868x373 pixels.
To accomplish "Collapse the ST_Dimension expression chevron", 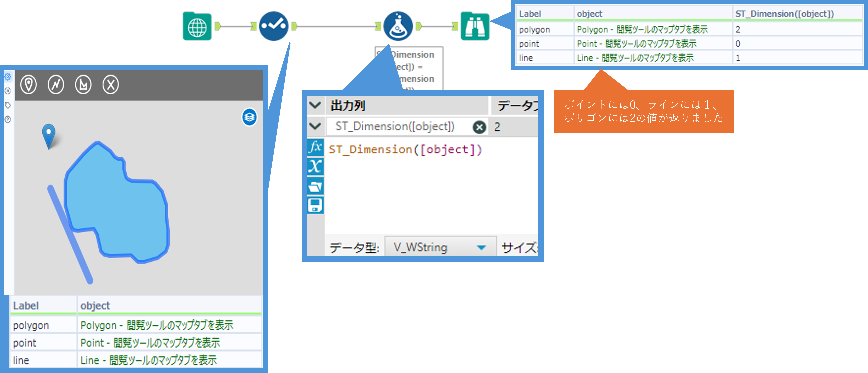I will 315,126.
